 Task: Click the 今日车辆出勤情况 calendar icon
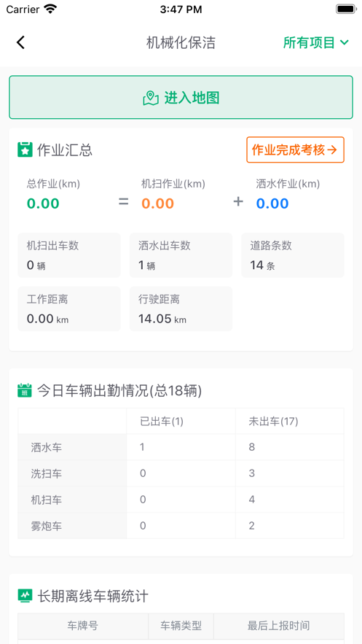coord(25,390)
